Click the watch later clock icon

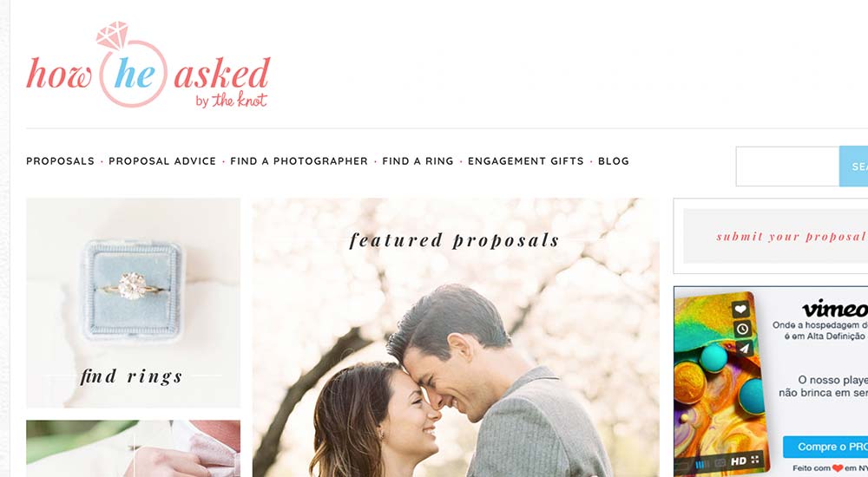(742, 329)
